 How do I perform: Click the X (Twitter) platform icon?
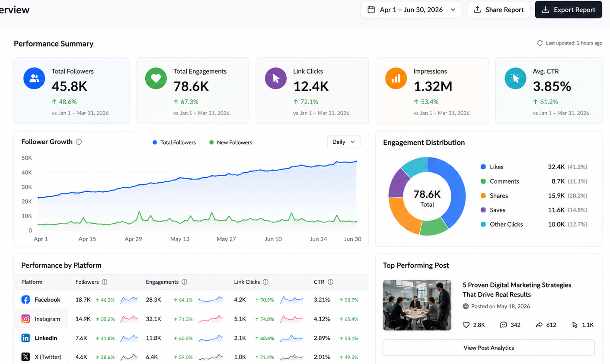click(x=26, y=357)
